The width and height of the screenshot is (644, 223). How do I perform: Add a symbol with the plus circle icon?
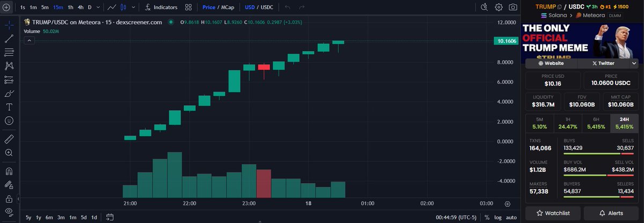click(x=6, y=8)
